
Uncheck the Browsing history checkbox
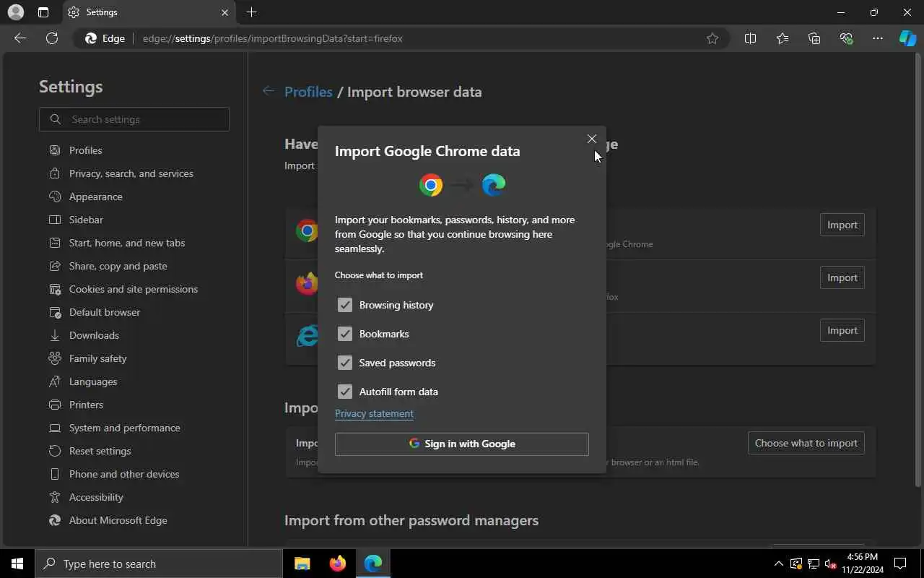(345, 305)
